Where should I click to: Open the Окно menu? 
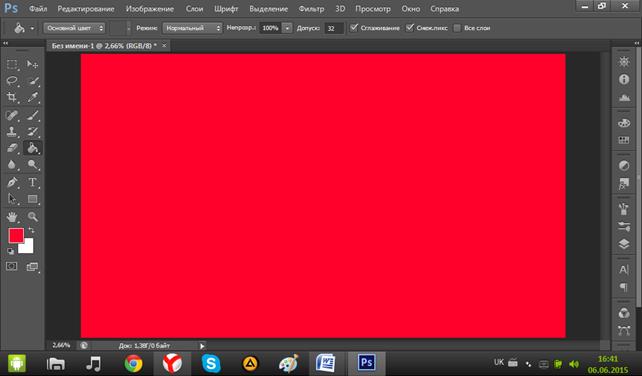click(x=411, y=9)
